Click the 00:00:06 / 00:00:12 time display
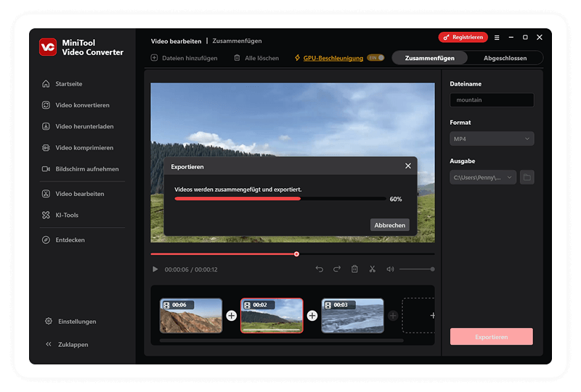Viewport: 581px width, 392px height. (191, 270)
